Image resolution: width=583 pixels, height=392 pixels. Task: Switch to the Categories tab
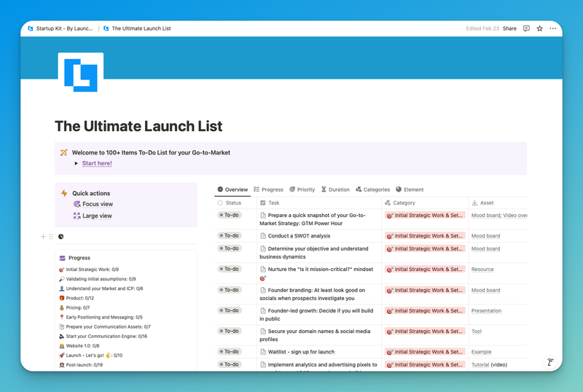coord(373,189)
